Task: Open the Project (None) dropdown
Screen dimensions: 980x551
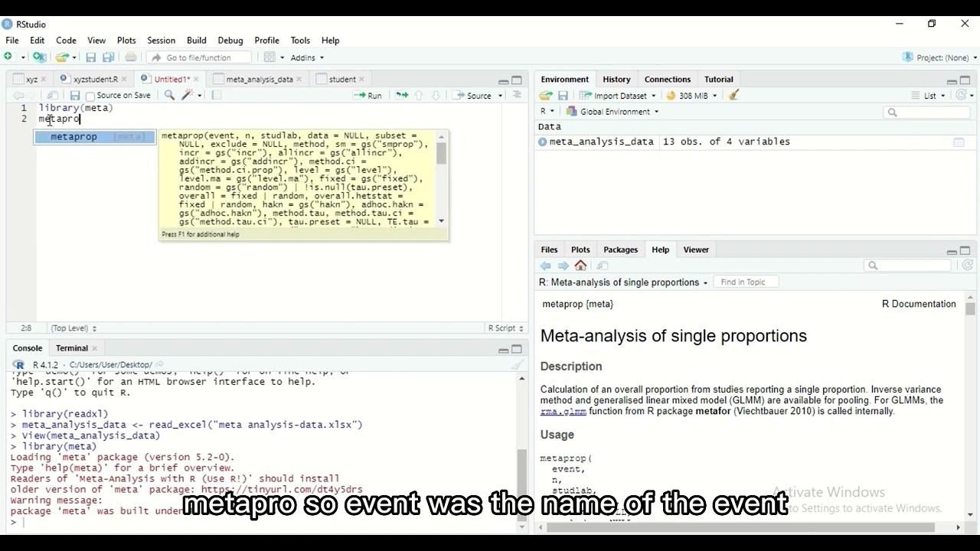Action: 939,57
